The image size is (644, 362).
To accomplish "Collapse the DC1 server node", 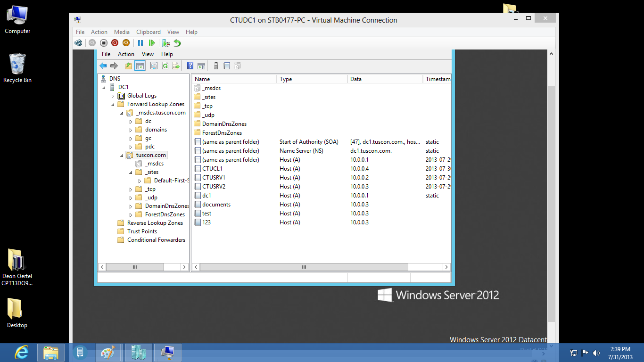I will [x=104, y=88].
